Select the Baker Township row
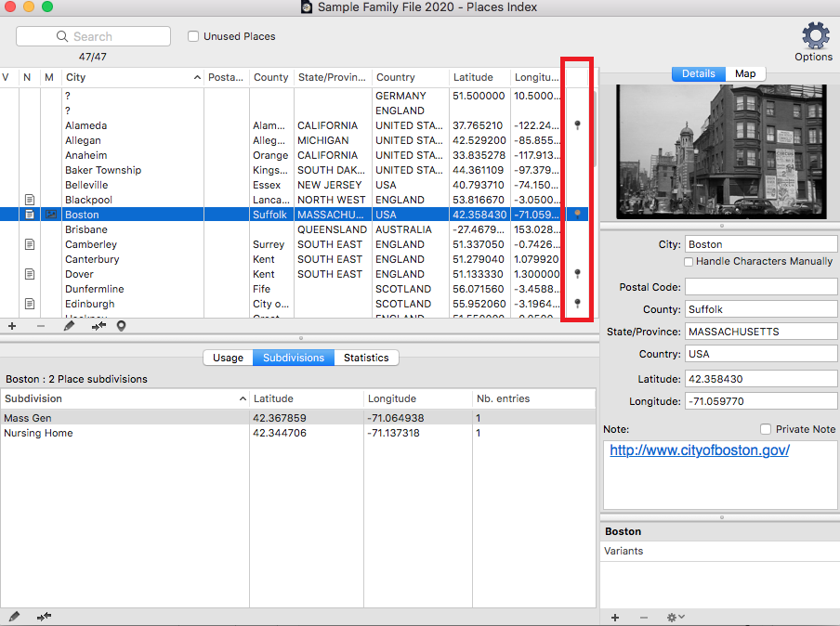840x626 pixels. (x=294, y=170)
